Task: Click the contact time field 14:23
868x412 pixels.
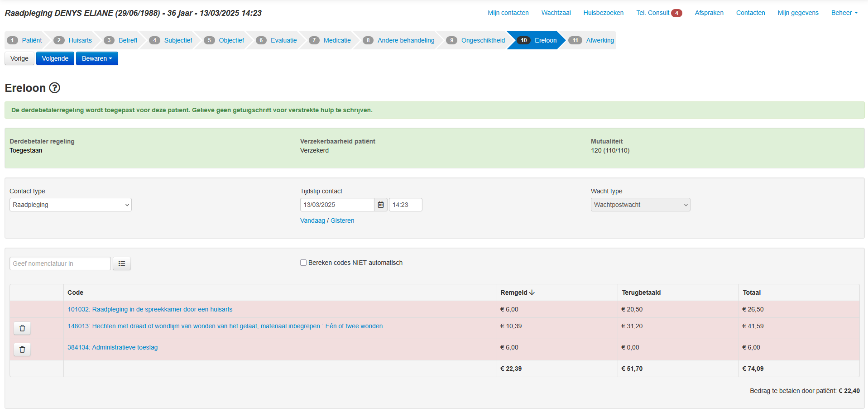Action: tap(406, 205)
